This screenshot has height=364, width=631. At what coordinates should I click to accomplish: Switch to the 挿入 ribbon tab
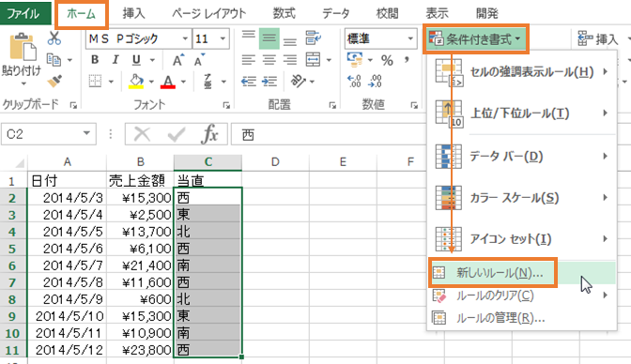click(134, 13)
